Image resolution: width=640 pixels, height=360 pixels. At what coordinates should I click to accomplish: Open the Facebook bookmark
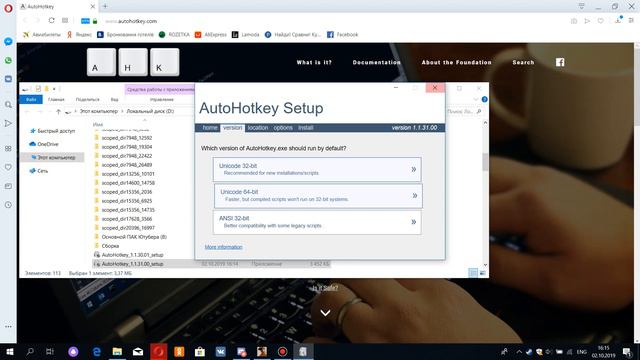click(342, 35)
